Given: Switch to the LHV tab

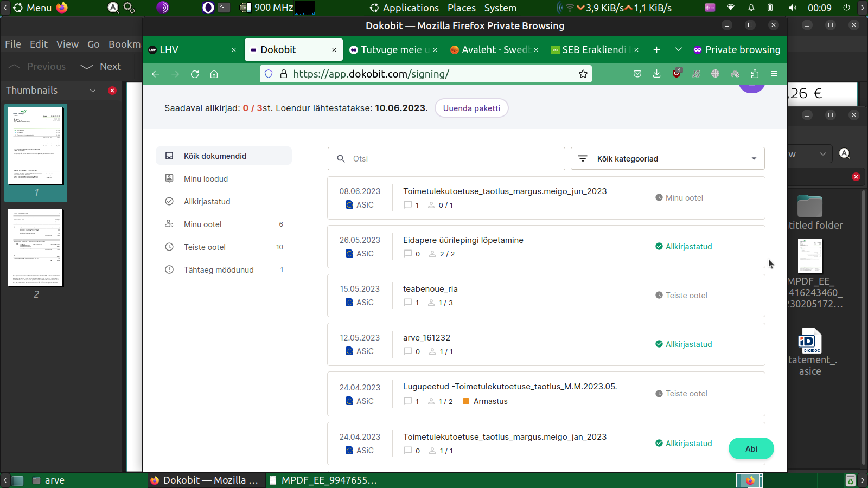Looking at the screenshot, I should (193, 50).
